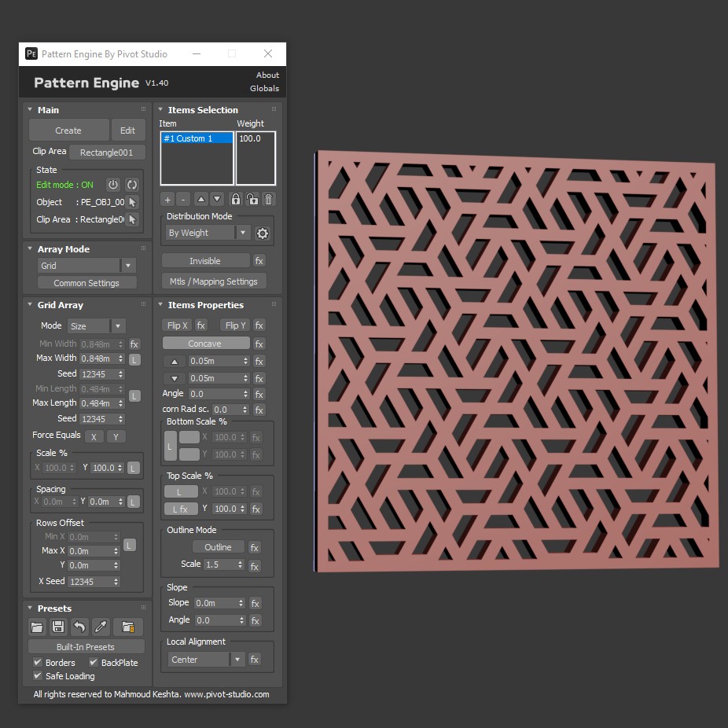Collapse the Items Selection rollout

click(x=160, y=109)
